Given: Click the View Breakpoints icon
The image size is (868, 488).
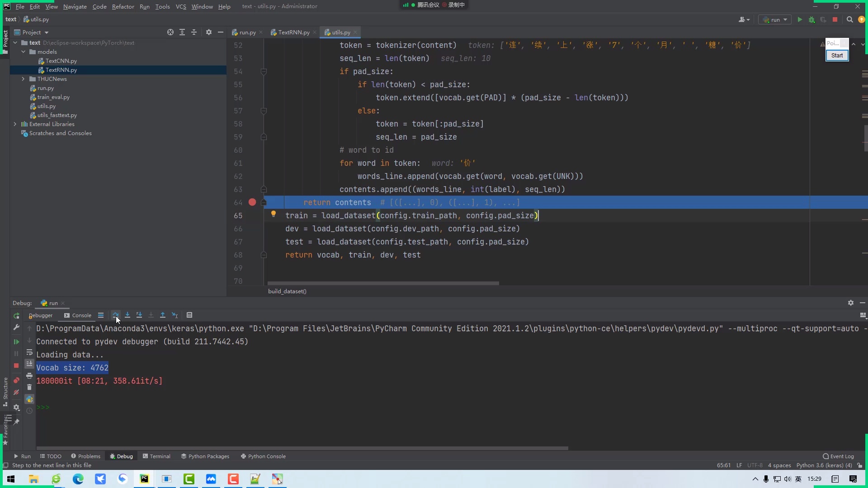Looking at the screenshot, I should coord(16,380).
